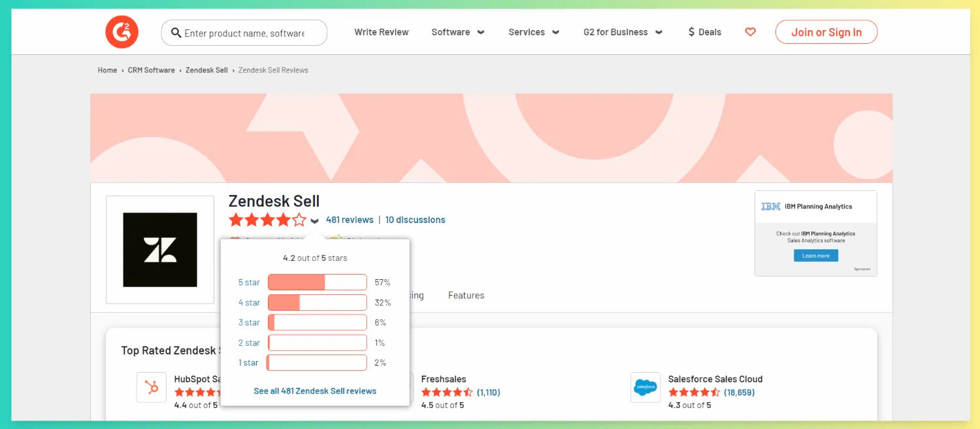Focus the product search input field
Image resolution: width=980 pixels, height=429 pixels.
click(244, 33)
